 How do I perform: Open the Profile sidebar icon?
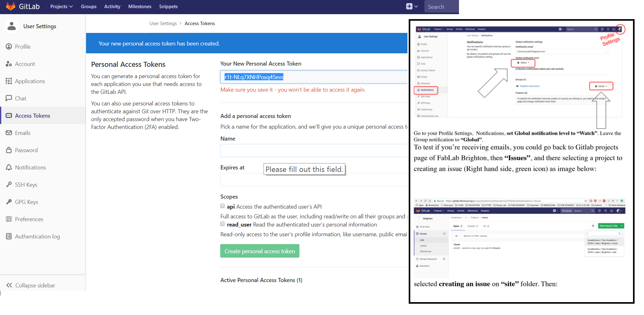[9, 46]
